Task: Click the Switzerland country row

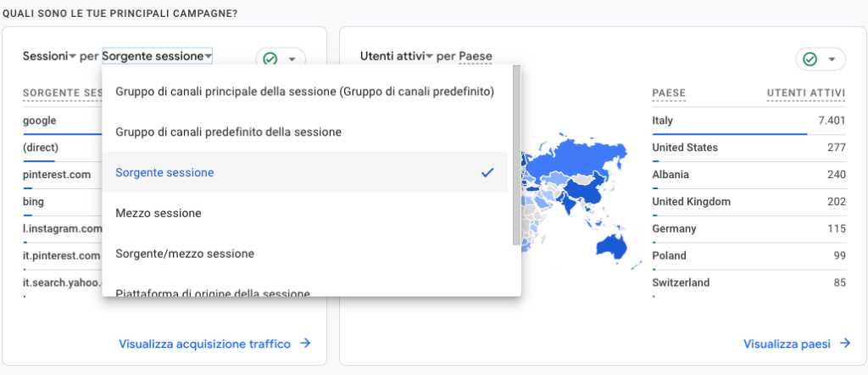Action: click(x=749, y=283)
